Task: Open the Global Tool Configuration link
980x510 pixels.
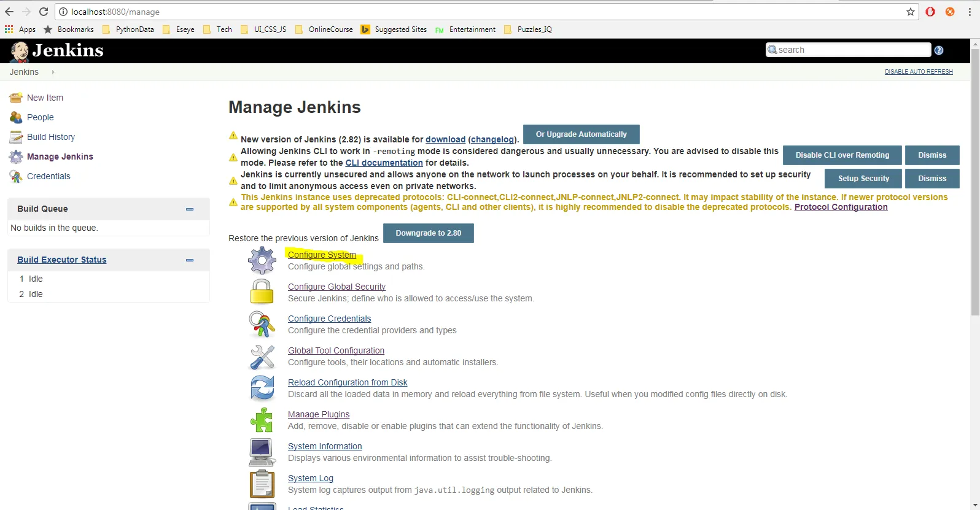Action: [336, 350]
